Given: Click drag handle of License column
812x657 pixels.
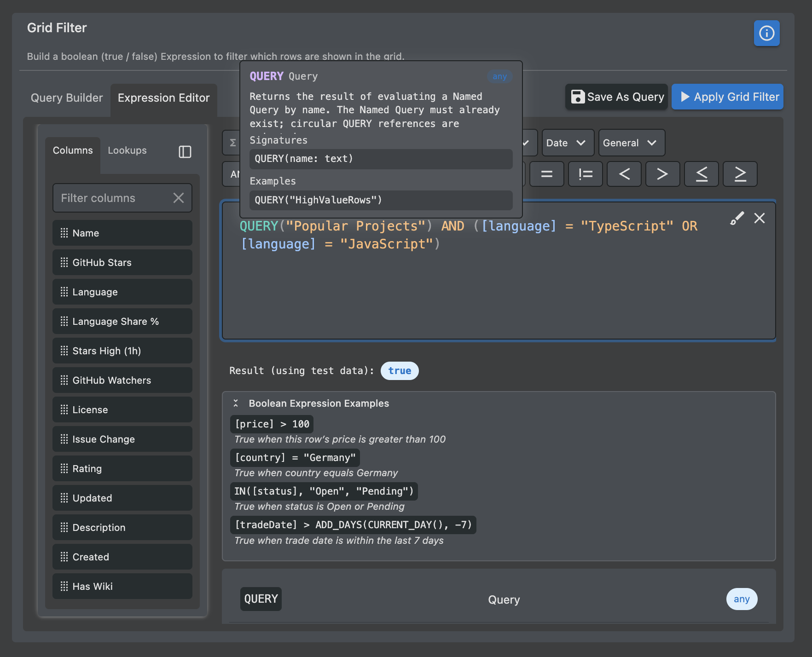Looking at the screenshot, I should 64,409.
